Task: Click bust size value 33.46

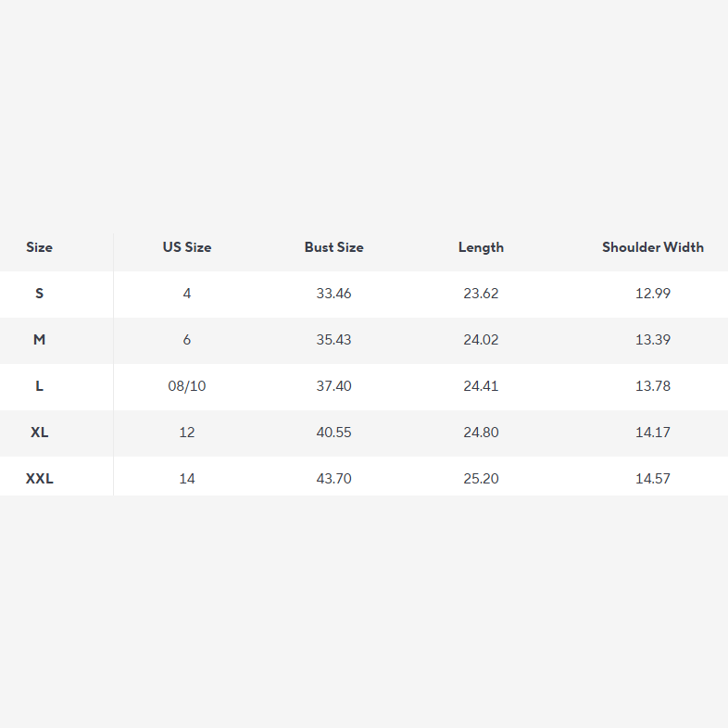Action: click(333, 294)
